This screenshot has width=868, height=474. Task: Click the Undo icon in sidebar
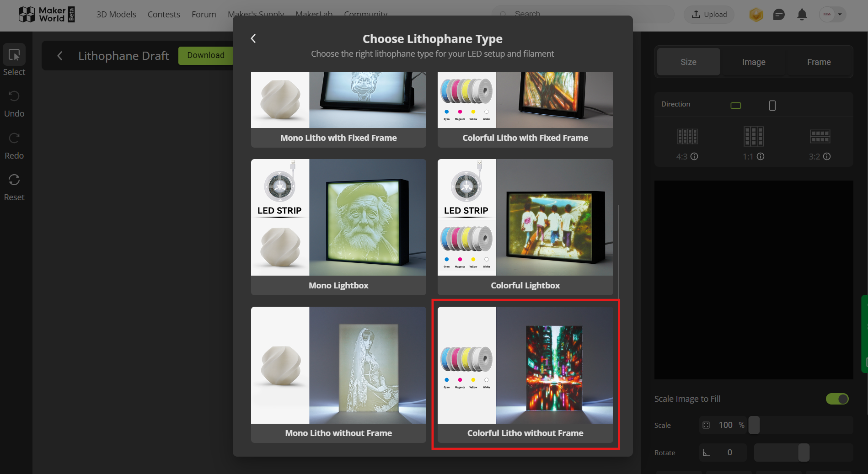pyautogui.click(x=14, y=96)
